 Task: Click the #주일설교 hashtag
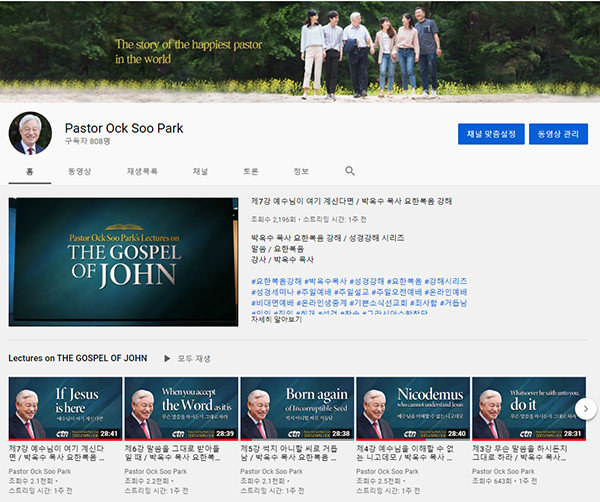(351, 292)
